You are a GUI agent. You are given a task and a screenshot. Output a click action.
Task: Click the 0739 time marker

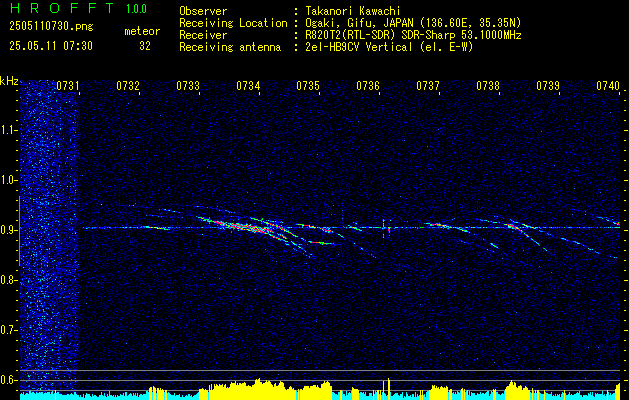[x=548, y=85]
